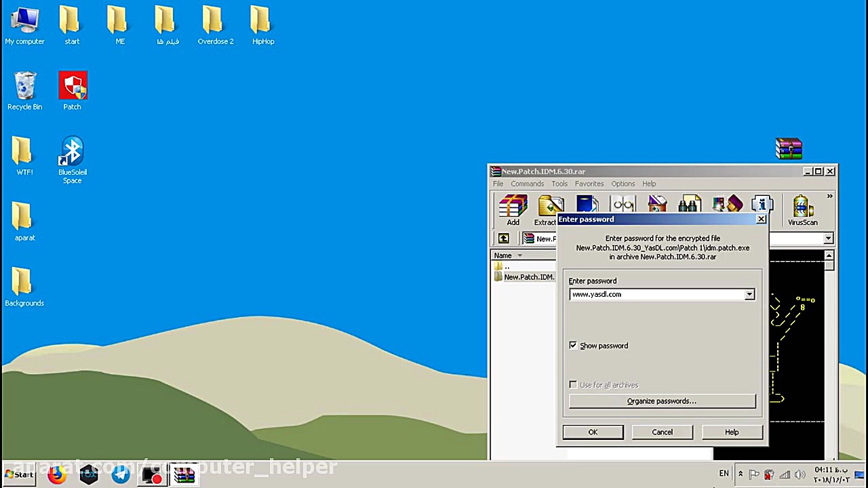Expand the archive address bar dropdown
Viewport: 868px width, 488px height.
click(828, 239)
